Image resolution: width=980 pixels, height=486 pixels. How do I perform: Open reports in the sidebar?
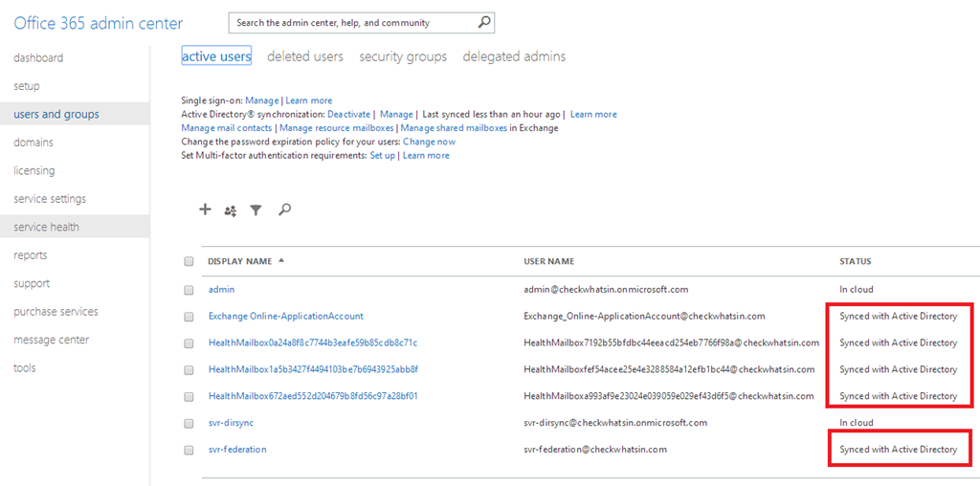tap(31, 254)
